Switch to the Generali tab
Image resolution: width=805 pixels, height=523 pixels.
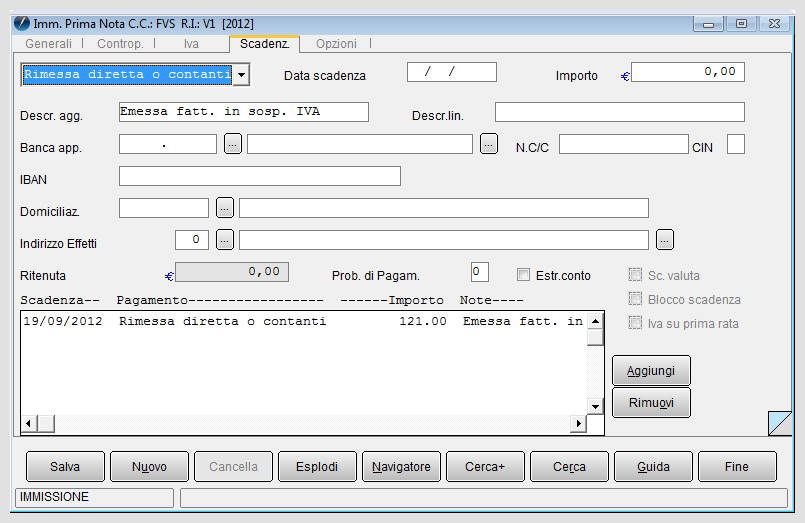(x=48, y=44)
